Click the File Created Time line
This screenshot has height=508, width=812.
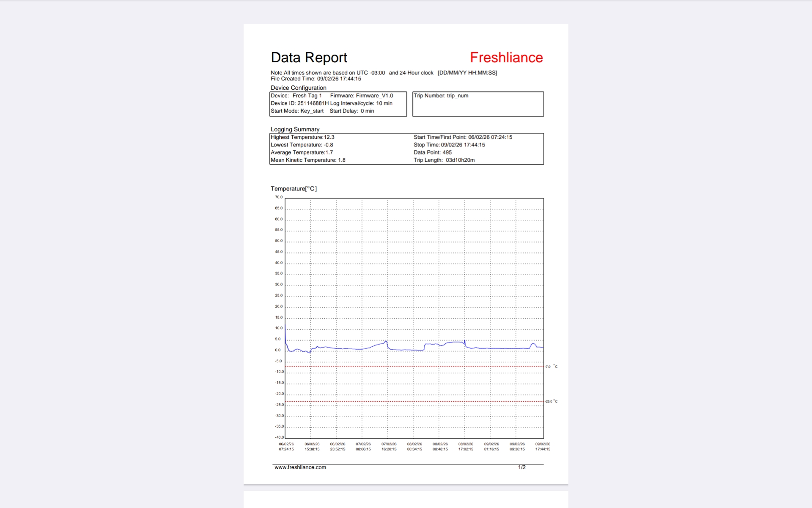click(x=315, y=79)
